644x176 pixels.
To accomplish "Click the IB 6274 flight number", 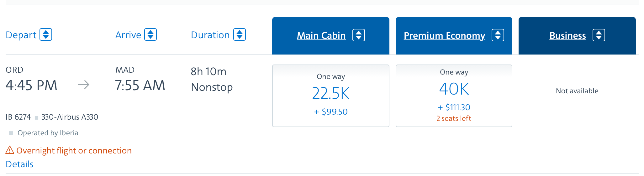I will 18,117.
